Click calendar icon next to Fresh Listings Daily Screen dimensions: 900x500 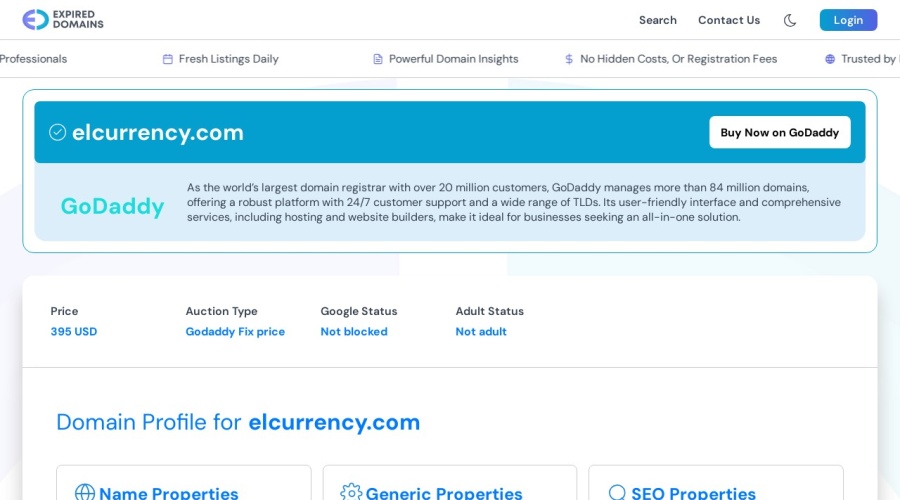[x=168, y=59]
